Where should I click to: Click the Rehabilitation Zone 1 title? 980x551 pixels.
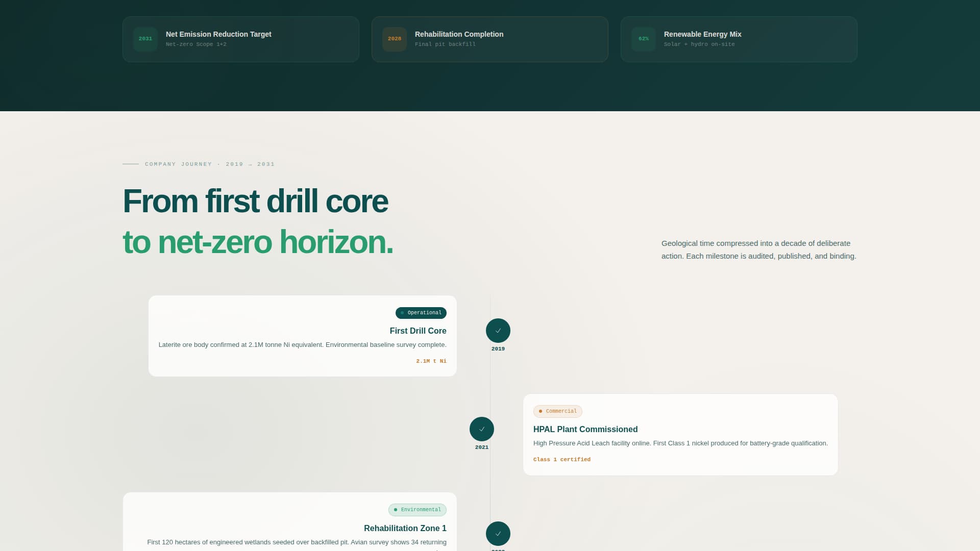(x=405, y=529)
